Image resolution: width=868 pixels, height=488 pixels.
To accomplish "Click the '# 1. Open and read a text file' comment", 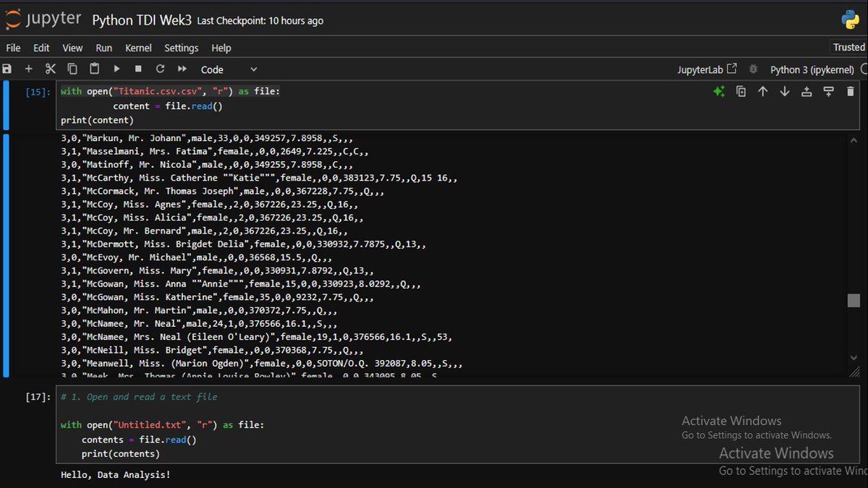I will coord(139,397).
